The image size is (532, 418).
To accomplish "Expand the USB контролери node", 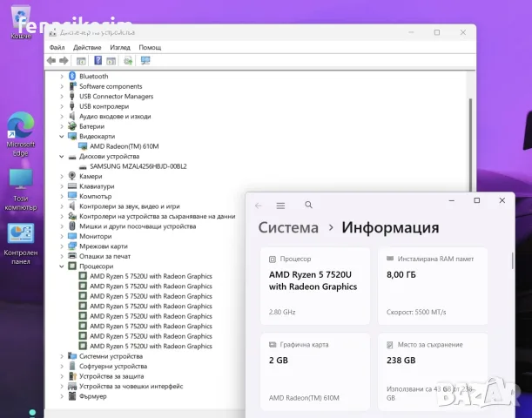I will point(62,106).
